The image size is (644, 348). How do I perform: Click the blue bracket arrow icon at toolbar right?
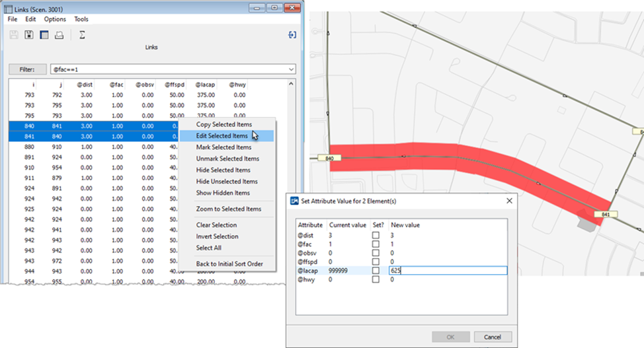point(292,35)
